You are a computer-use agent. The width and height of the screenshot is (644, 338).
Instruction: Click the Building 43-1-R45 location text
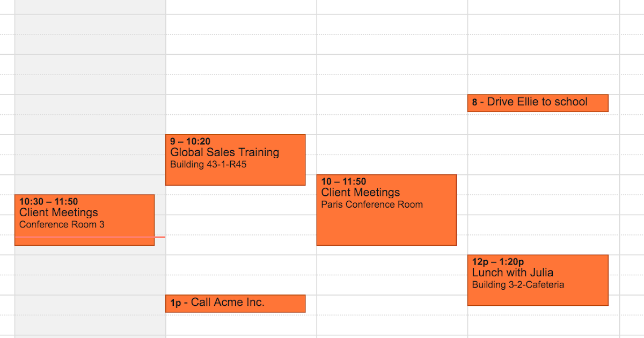click(x=209, y=165)
